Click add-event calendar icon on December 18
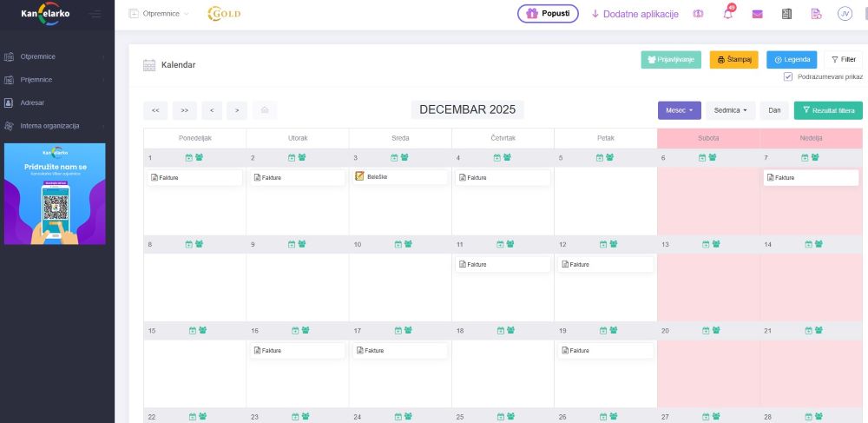 tap(501, 331)
